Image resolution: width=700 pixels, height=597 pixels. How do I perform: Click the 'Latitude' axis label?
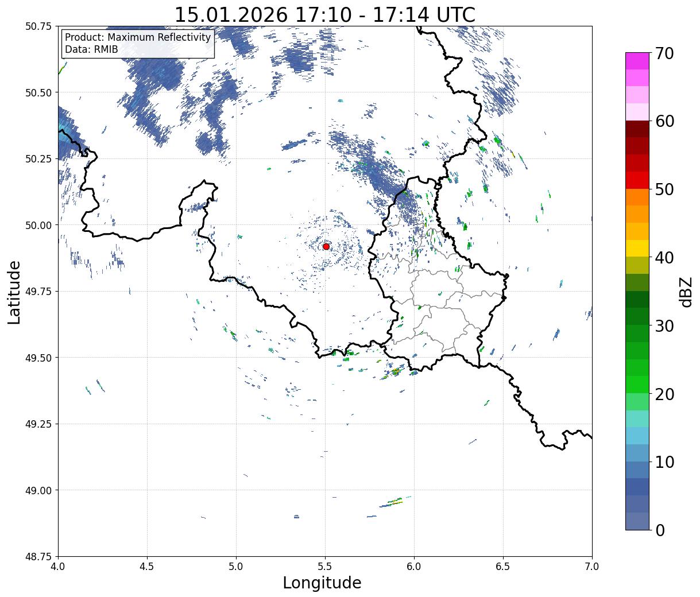[x=14, y=292]
